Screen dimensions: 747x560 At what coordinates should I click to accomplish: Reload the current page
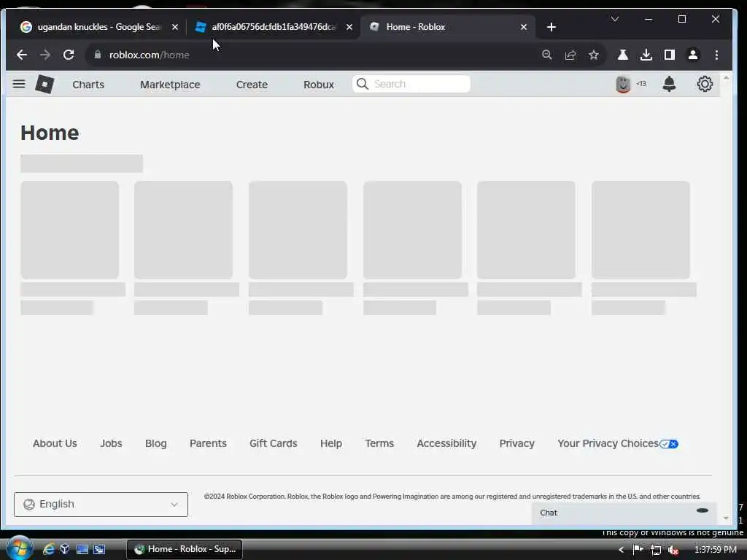69,55
